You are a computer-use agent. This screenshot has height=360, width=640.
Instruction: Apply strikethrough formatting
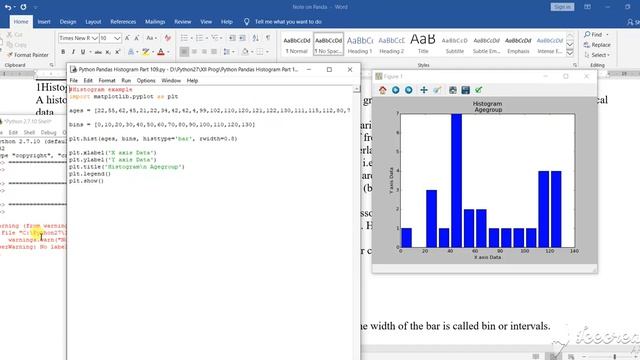click(98, 52)
